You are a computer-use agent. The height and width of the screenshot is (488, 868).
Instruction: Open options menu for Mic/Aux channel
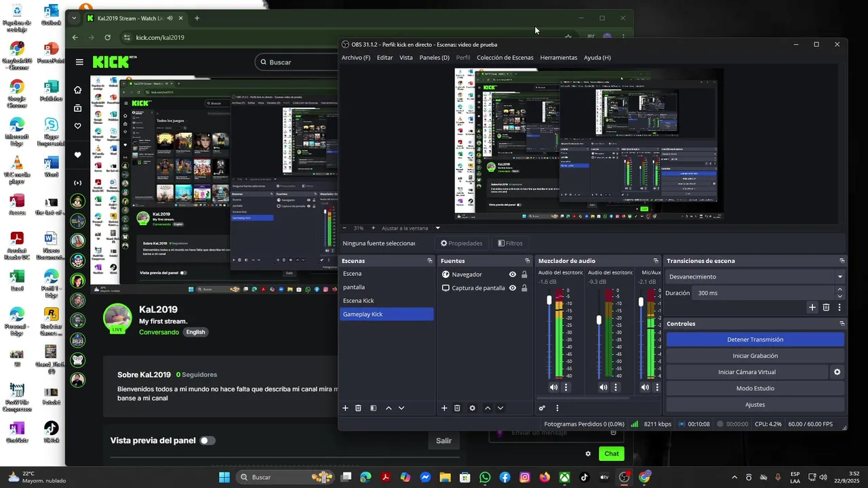tap(657, 387)
